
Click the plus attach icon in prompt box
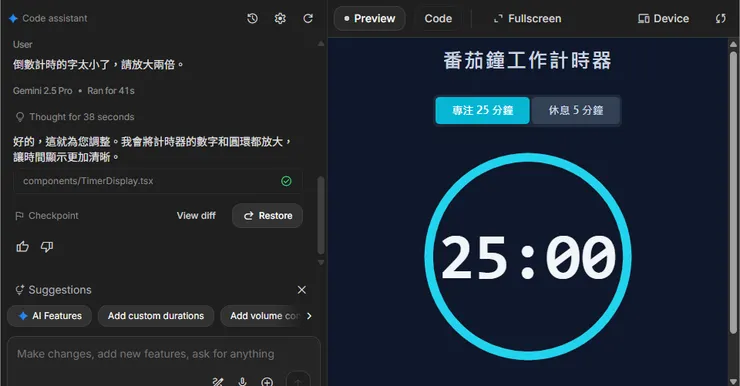pos(267,381)
